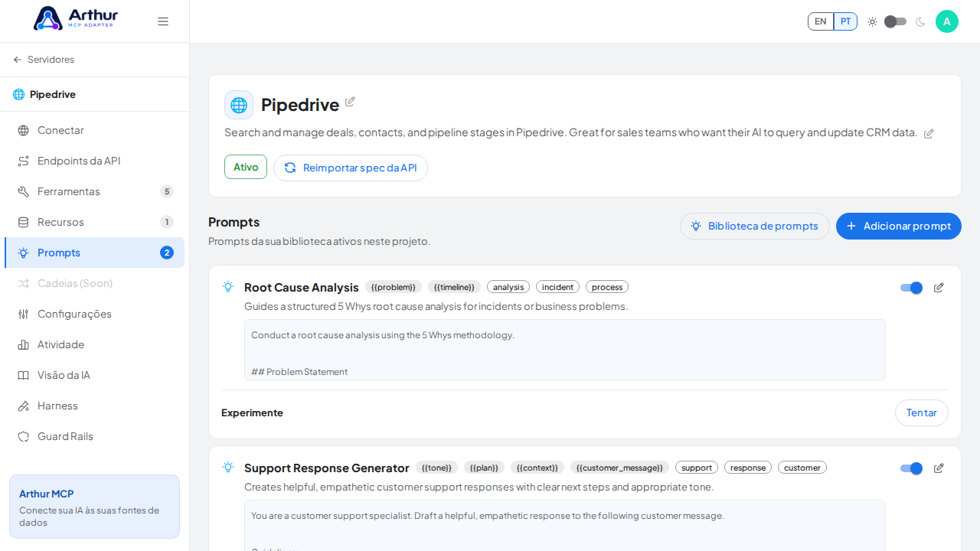
Task: Edit the Root Cause Analysis prompt
Action: pos(939,288)
